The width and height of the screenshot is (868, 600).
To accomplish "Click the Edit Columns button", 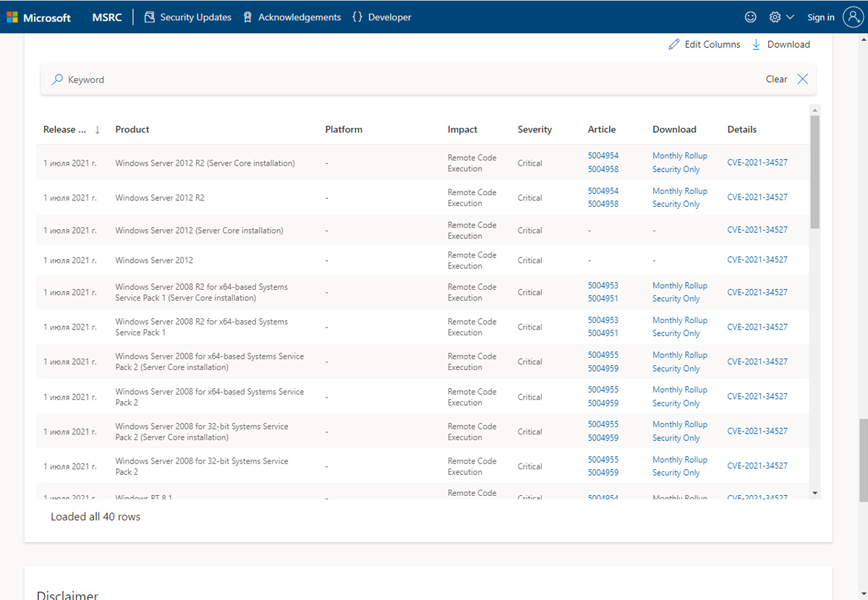I will coord(704,44).
